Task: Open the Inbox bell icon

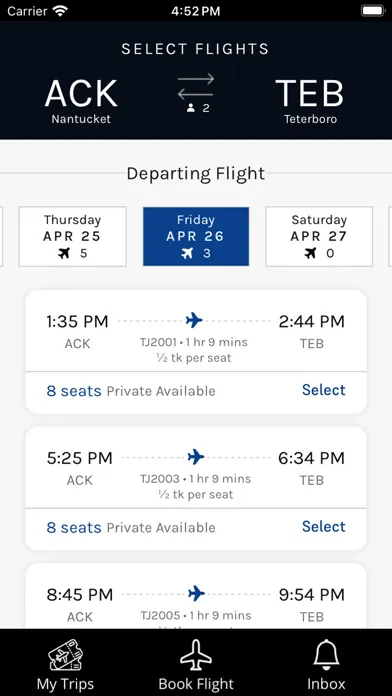Action: click(326, 655)
